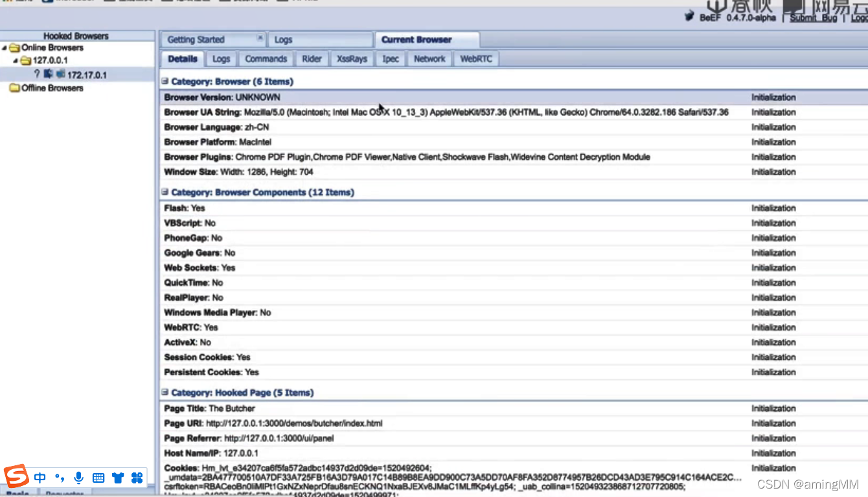This screenshot has height=497, width=868.
Task: Click the Host Name/IP: 127.0.0.1 row
Action: pyautogui.click(x=514, y=454)
